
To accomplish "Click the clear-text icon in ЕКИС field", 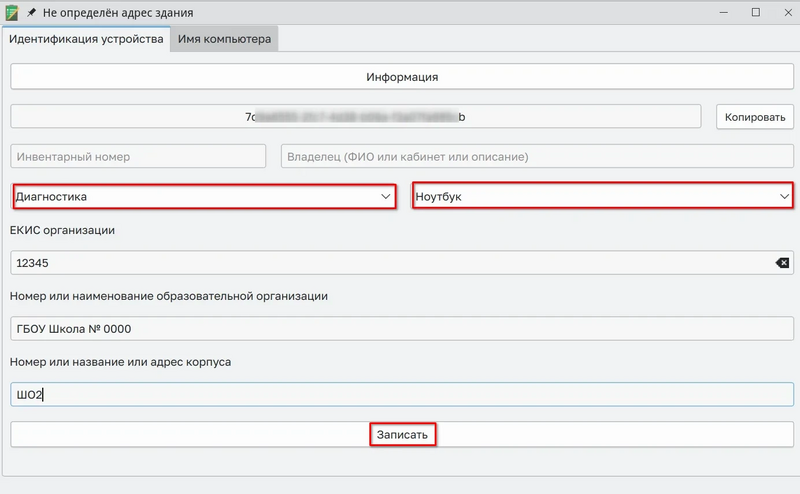I will 781,263.
